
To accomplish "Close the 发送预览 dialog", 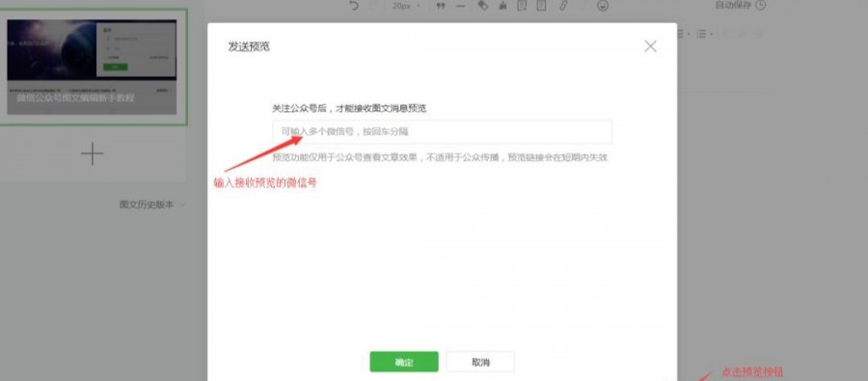I will (x=650, y=46).
